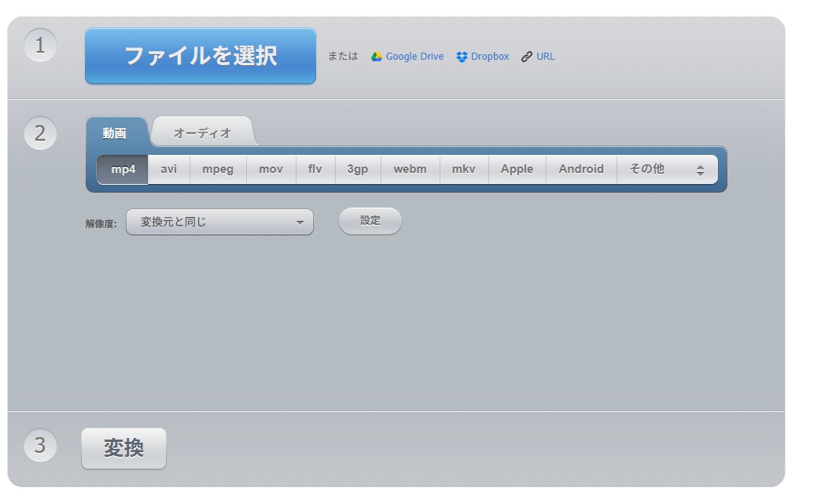
Task: Click the Dropbox logo icon
Action: click(x=462, y=57)
